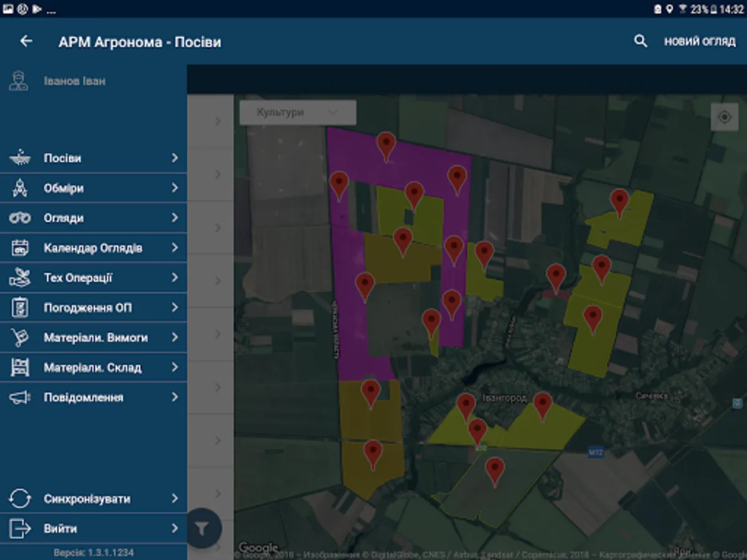Click the Повідомлення megaphone icon

[x=21, y=397]
